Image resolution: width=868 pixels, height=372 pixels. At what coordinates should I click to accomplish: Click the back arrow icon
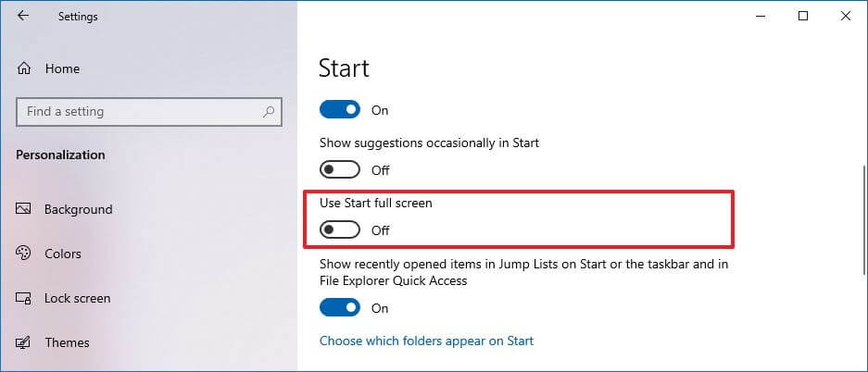(23, 16)
